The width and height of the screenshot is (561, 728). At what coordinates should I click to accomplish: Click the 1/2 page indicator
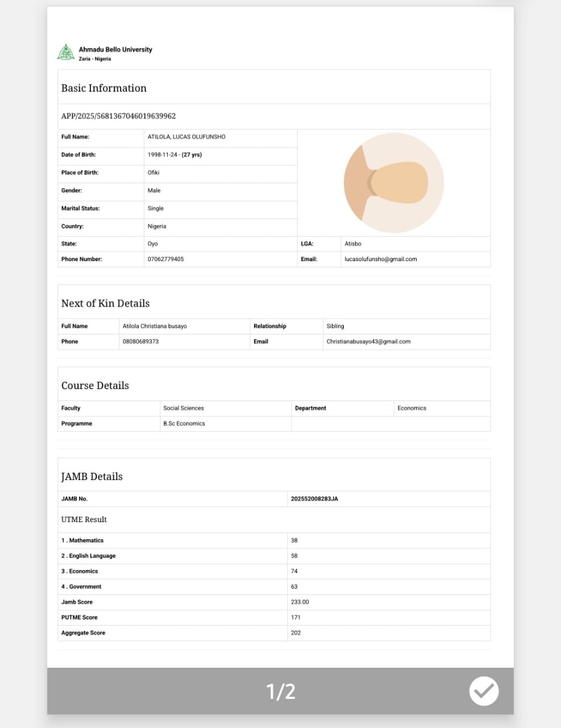tap(281, 692)
